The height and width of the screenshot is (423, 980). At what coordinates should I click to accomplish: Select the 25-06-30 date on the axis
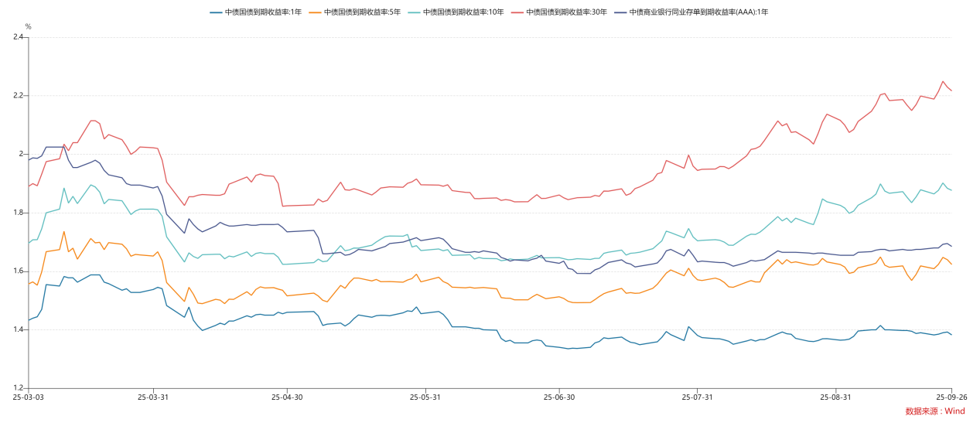pos(558,397)
